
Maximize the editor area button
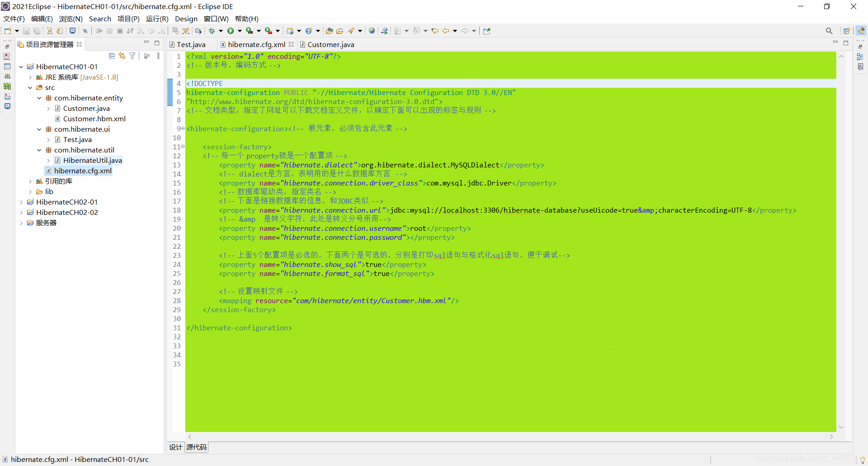coord(846,43)
